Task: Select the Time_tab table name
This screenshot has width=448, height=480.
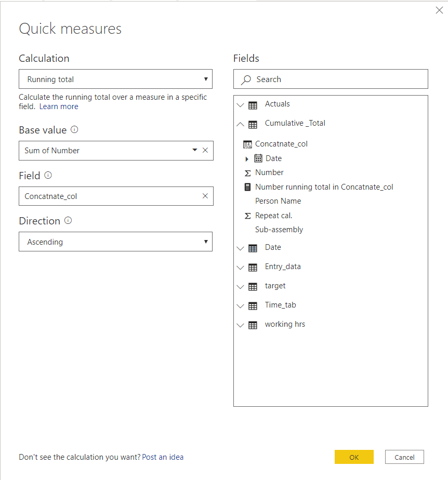Action: pos(280,305)
